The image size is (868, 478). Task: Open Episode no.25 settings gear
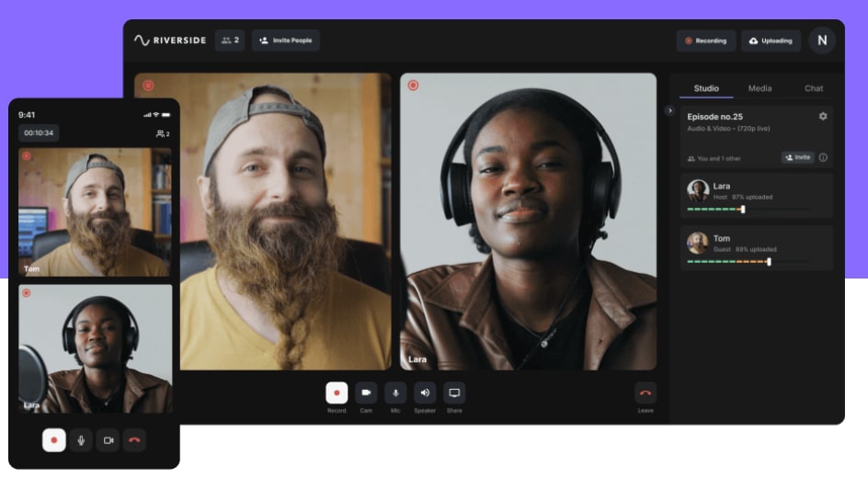pyautogui.click(x=823, y=117)
